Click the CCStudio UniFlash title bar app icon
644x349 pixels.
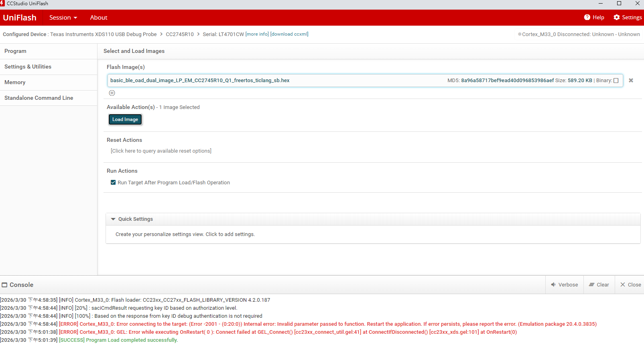pos(2,4)
